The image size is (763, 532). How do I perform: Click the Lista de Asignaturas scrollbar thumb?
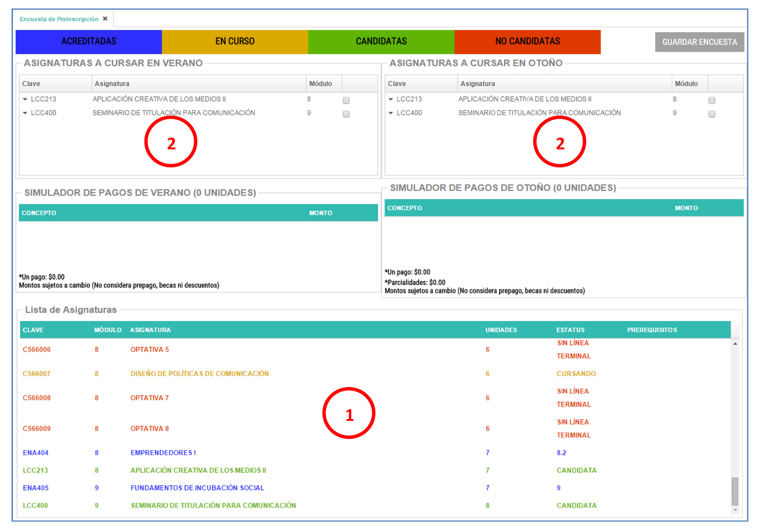[735, 491]
